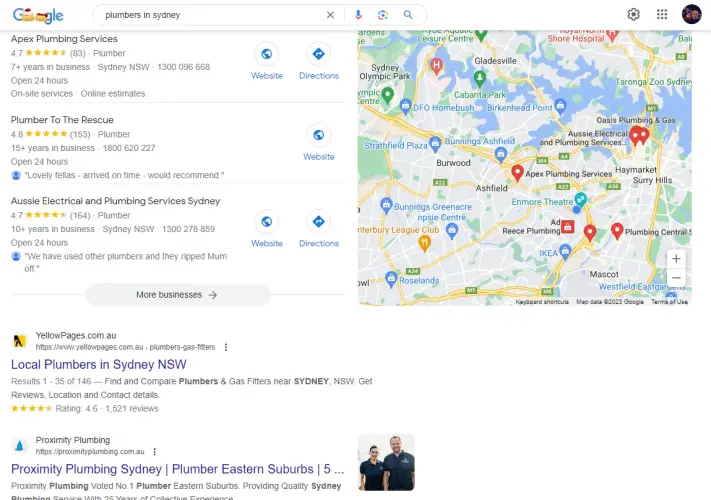The height and width of the screenshot is (500, 711).
Task: Get directions to Apex Plumbing Services
Action: (319, 54)
